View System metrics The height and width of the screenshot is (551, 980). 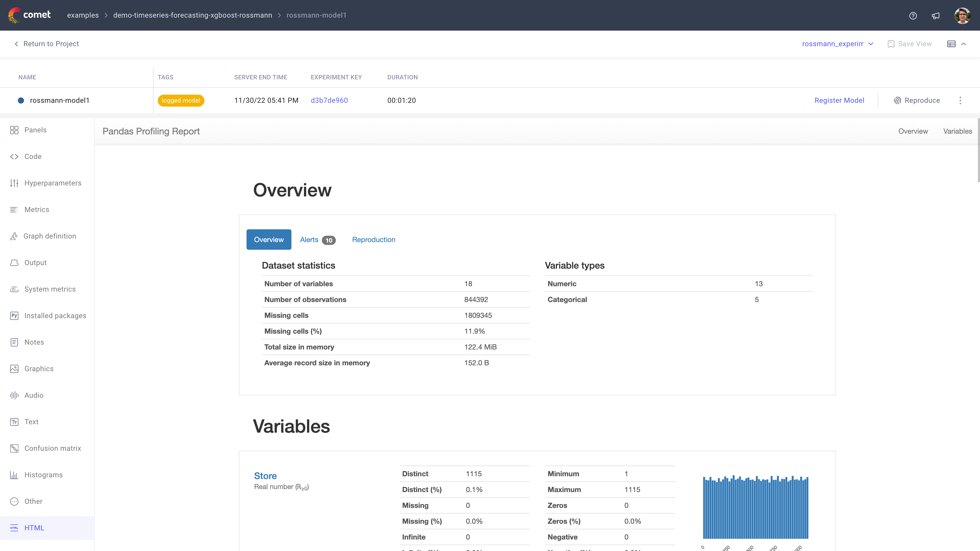point(50,289)
